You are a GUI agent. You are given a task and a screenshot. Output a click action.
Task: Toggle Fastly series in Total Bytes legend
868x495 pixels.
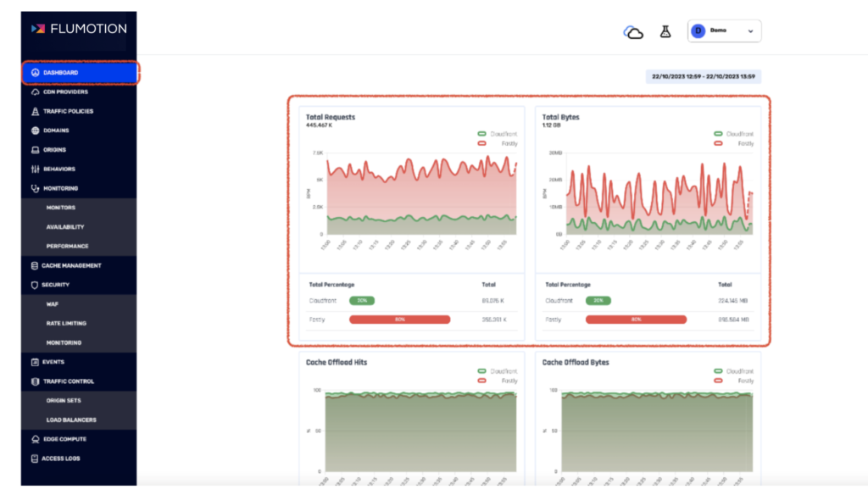click(733, 143)
